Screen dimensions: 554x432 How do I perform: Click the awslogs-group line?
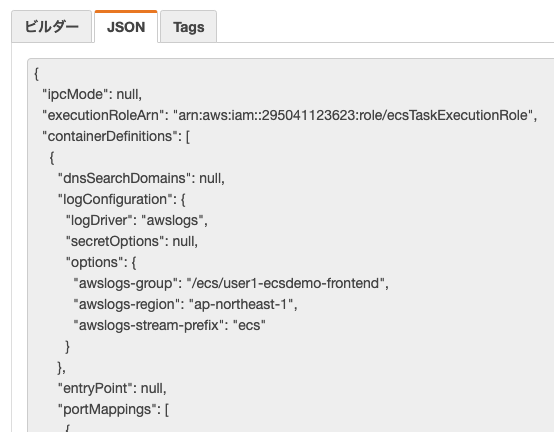[231, 283]
